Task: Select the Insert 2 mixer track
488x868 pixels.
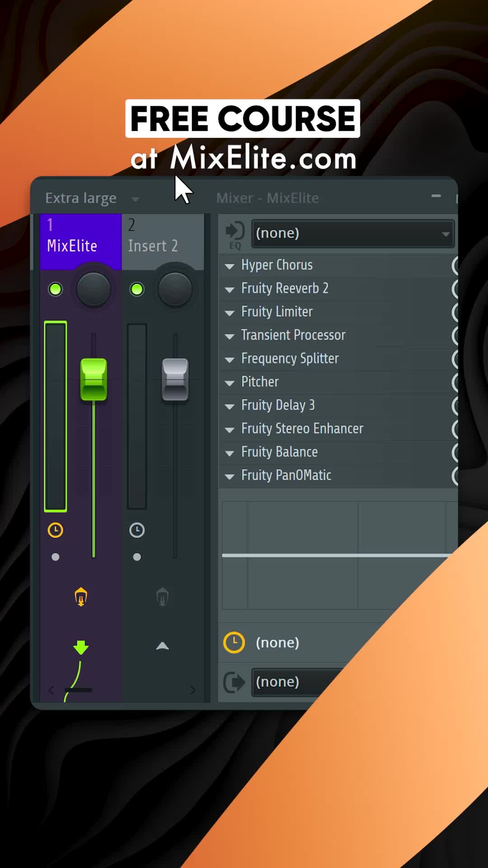Action: pyautogui.click(x=163, y=241)
